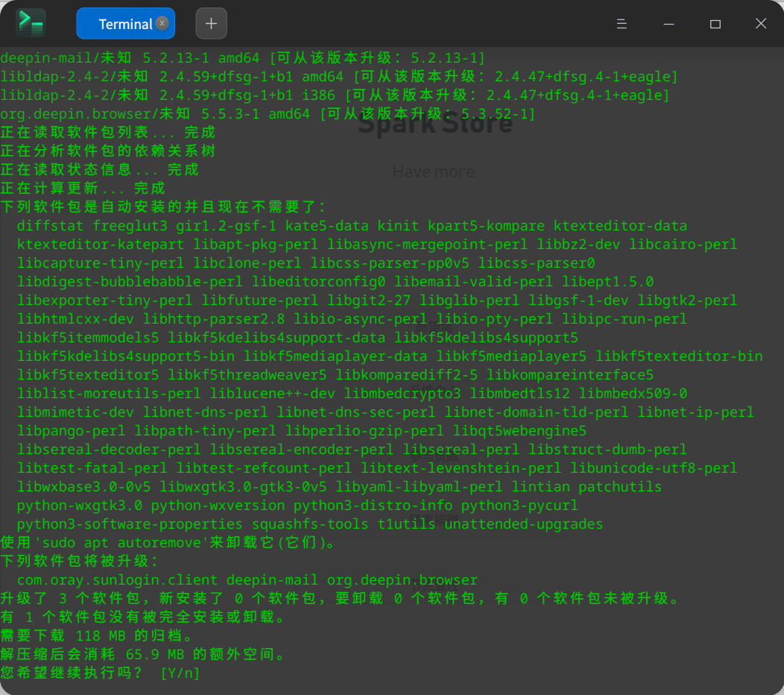Open the hamburger menu at top right
This screenshot has width=784, height=695.
click(x=622, y=23)
